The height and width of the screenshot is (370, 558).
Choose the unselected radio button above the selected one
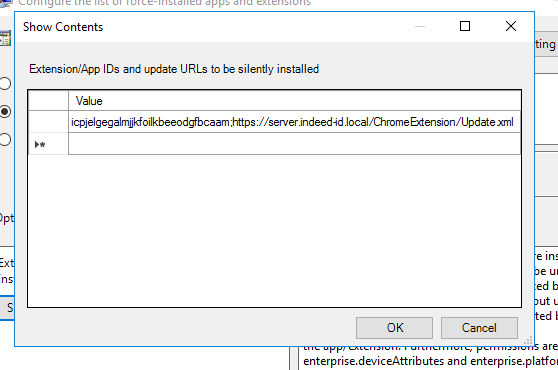pyautogui.click(x=5, y=83)
